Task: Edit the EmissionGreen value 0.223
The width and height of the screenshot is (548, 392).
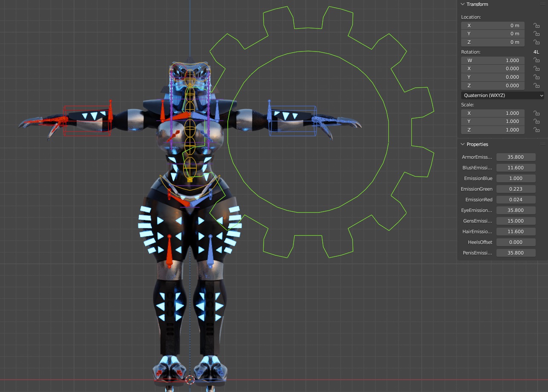Action: [x=516, y=189]
